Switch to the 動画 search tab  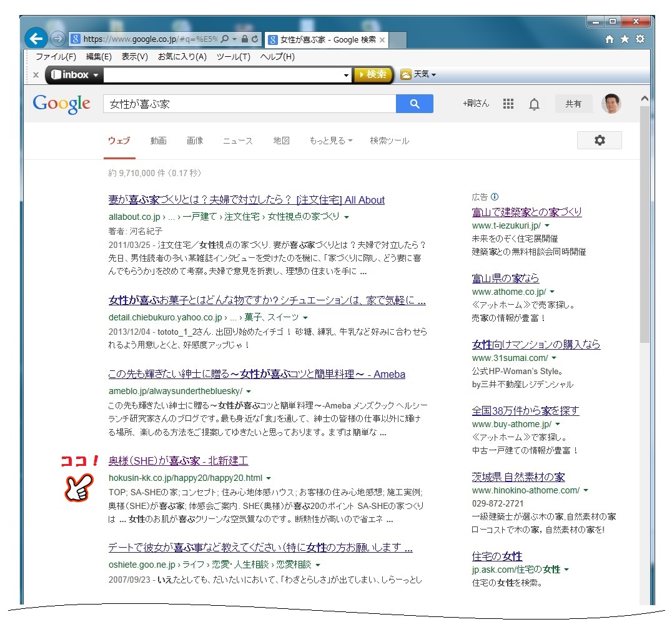pyautogui.click(x=158, y=141)
